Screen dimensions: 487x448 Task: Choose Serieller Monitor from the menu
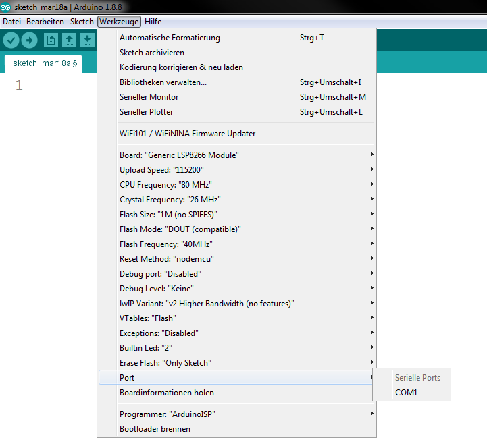pos(149,97)
